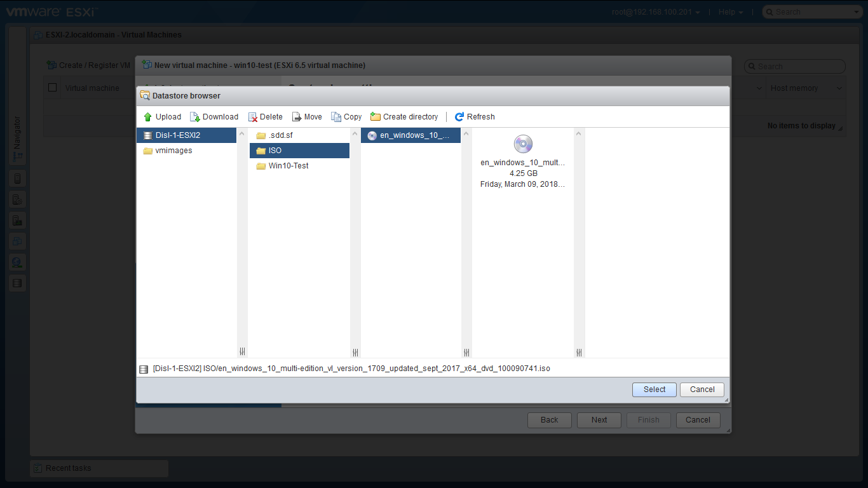
Task: Refresh the datastore browser listing
Action: click(459, 117)
